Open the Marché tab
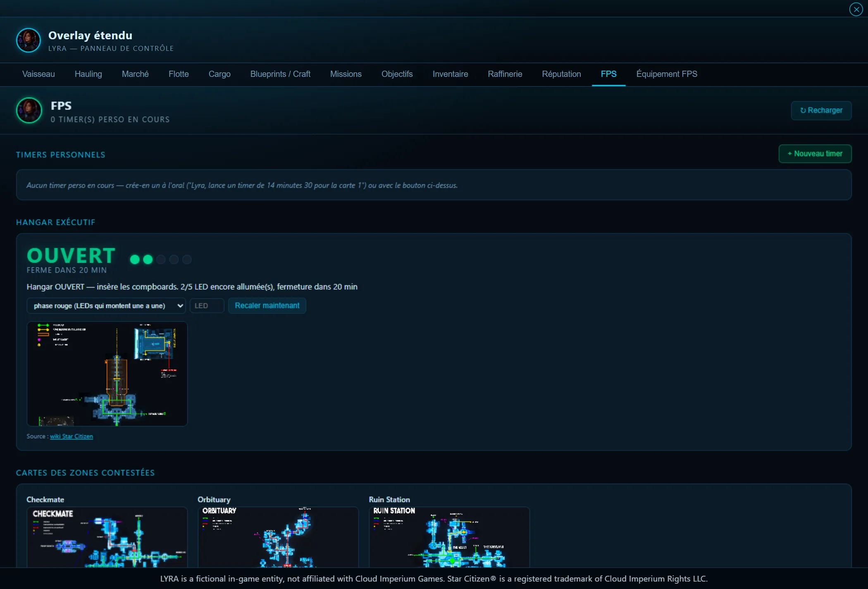Viewport: 868px width, 589px height. [135, 74]
